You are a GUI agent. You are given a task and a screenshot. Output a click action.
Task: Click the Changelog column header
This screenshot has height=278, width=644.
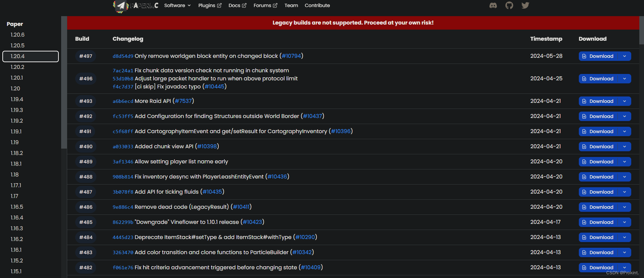click(x=128, y=39)
